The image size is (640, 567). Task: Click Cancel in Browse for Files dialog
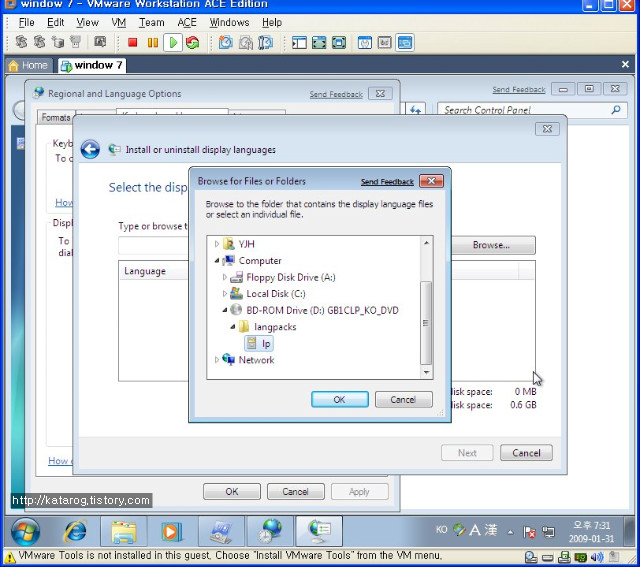pyautogui.click(x=403, y=399)
